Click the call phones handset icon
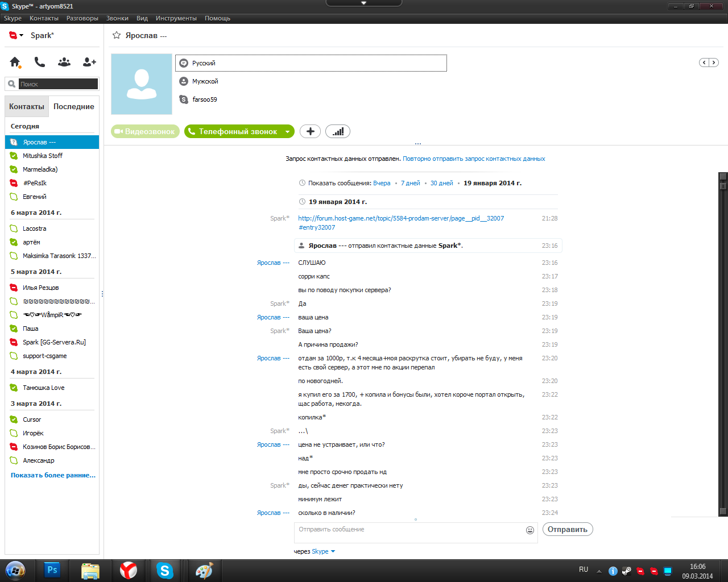Image resolution: width=728 pixels, height=582 pixels. [39, 62]
